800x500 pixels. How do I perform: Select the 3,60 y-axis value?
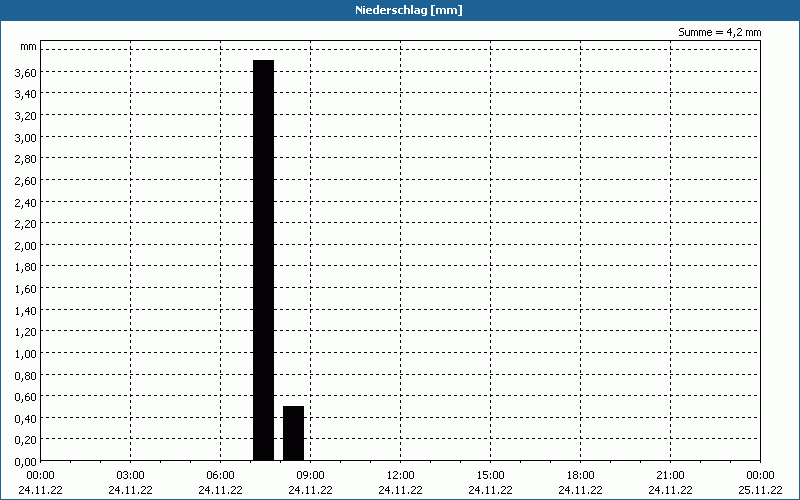coord(26,73)
